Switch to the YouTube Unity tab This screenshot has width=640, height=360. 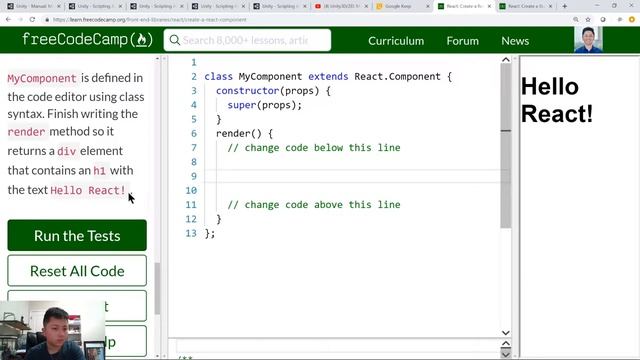[x=341, y=6]
